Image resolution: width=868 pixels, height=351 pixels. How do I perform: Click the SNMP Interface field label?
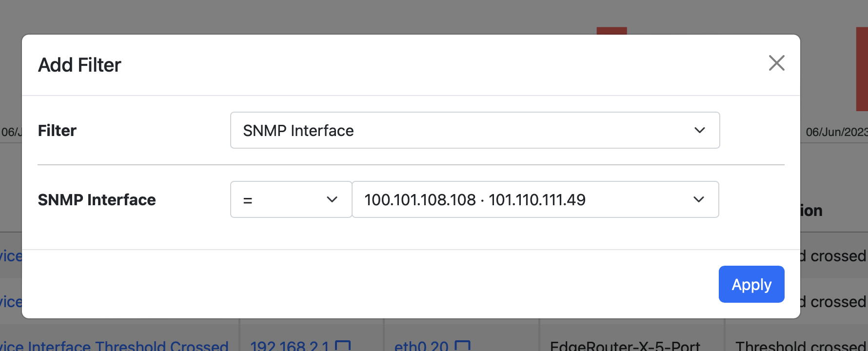(97, 199)
